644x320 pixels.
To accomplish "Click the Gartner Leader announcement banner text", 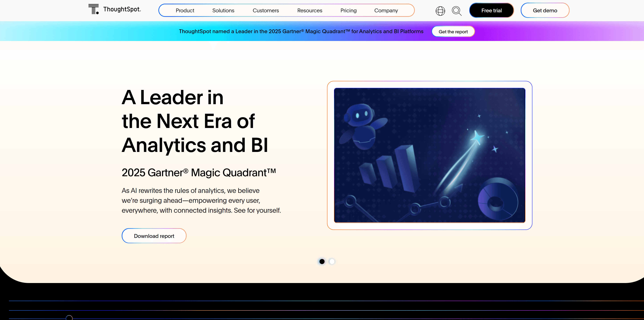I will pos(301,31).
